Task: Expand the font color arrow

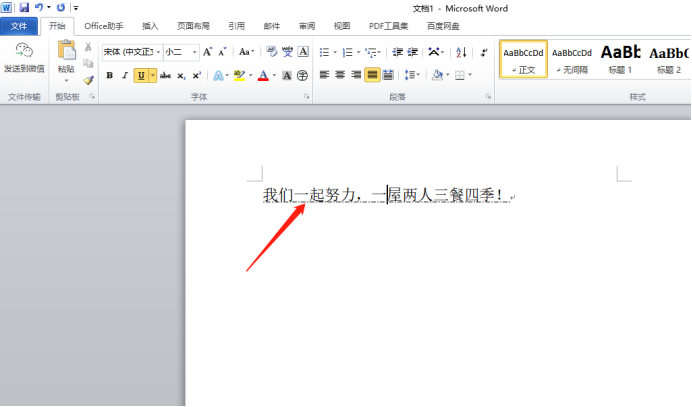Action: 274,75
